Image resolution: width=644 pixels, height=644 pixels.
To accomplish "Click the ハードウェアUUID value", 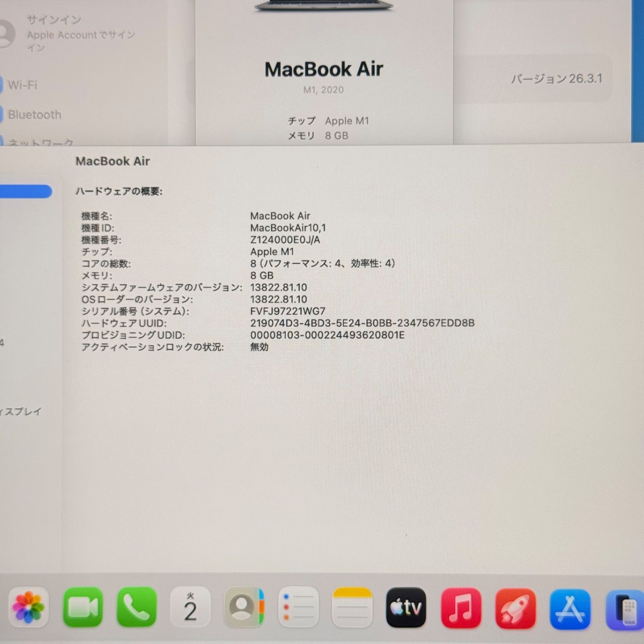I will click(x=362, y=323).
